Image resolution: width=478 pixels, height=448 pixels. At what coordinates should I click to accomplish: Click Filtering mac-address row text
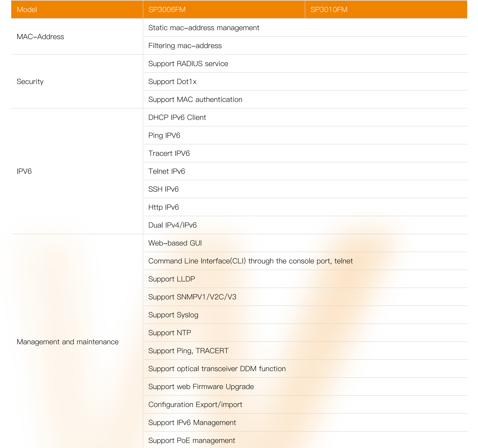click(185, 46)
